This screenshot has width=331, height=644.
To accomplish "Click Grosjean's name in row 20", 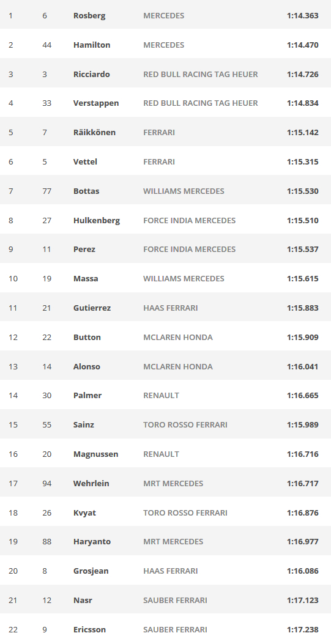I will coord(91,571).
